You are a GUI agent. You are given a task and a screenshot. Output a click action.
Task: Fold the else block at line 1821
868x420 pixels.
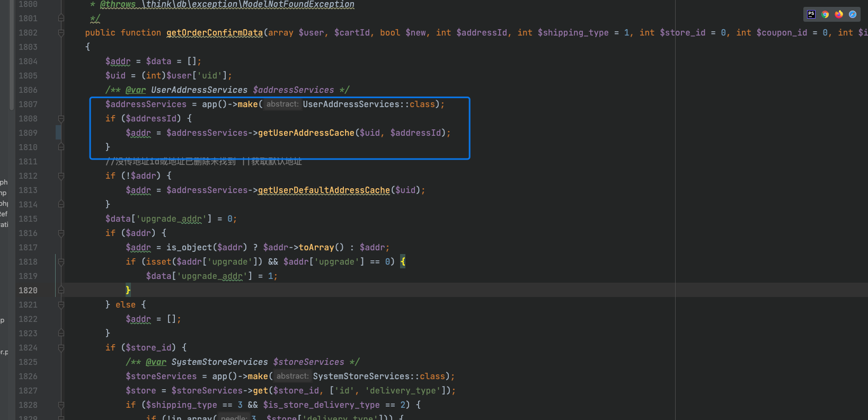pyautogui.click(x=61, y=305)
